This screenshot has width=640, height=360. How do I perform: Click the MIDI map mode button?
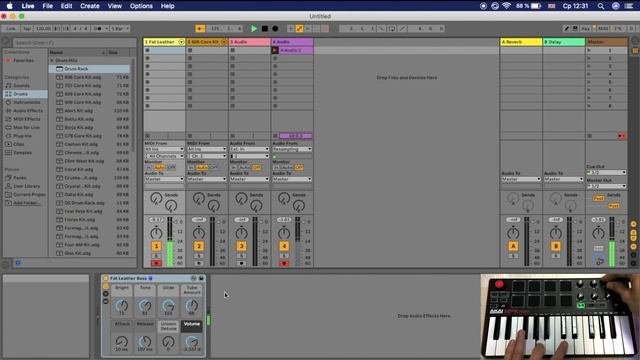pos(602,29)
